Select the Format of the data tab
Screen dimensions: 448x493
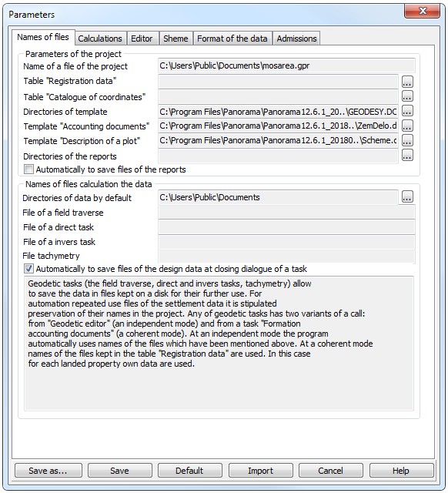[232, 39]
